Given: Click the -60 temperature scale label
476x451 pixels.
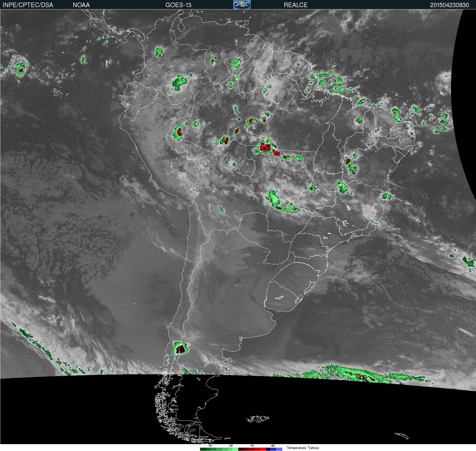Looking at the screenshot, I should tap(231, 446).
